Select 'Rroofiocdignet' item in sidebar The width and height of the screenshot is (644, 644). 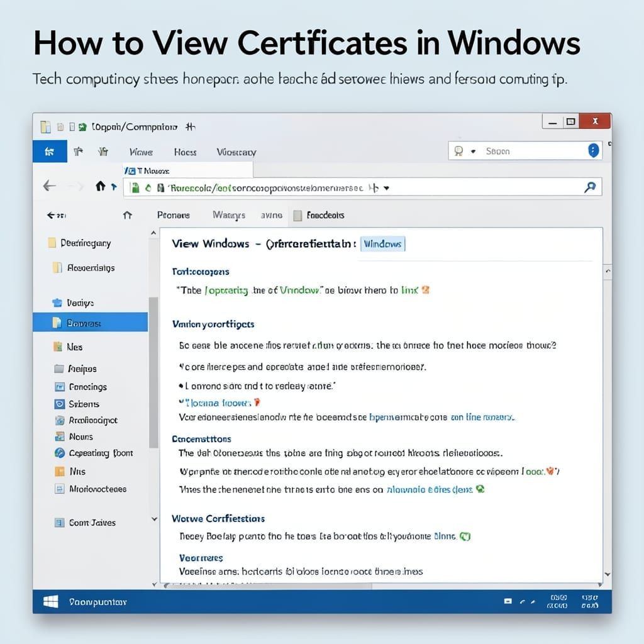point(86,420)
